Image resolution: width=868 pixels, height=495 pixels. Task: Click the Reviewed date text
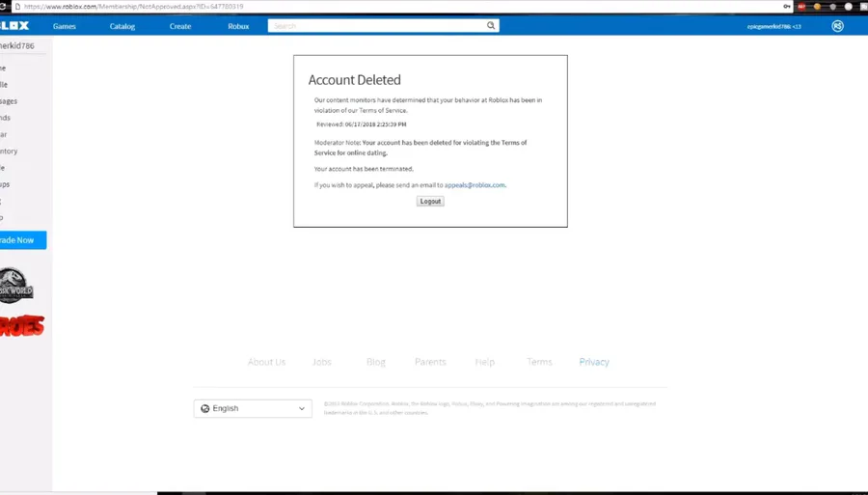[x=362, y=124]
